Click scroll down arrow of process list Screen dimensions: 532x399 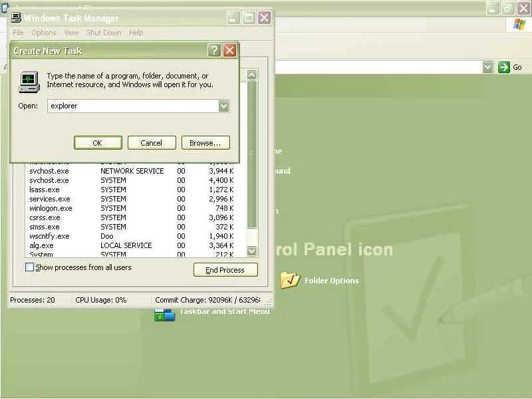click(x=251, y=251)
